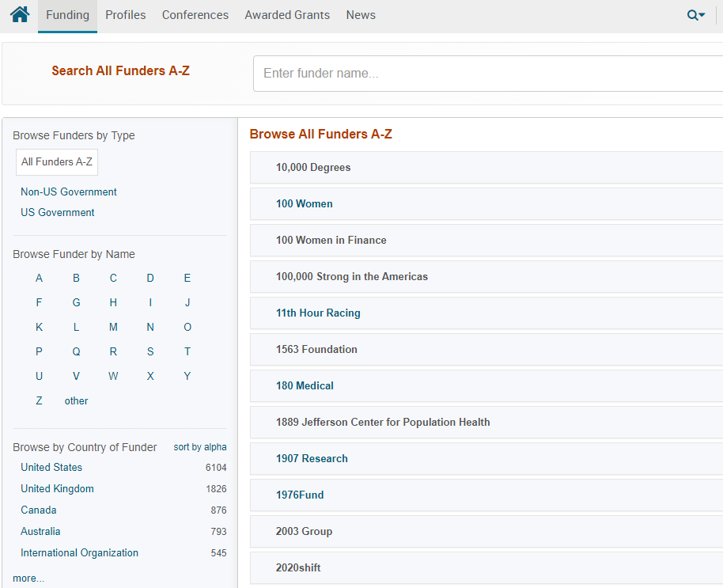Open 11th Hour Racing funder entry

pos(318,313)
